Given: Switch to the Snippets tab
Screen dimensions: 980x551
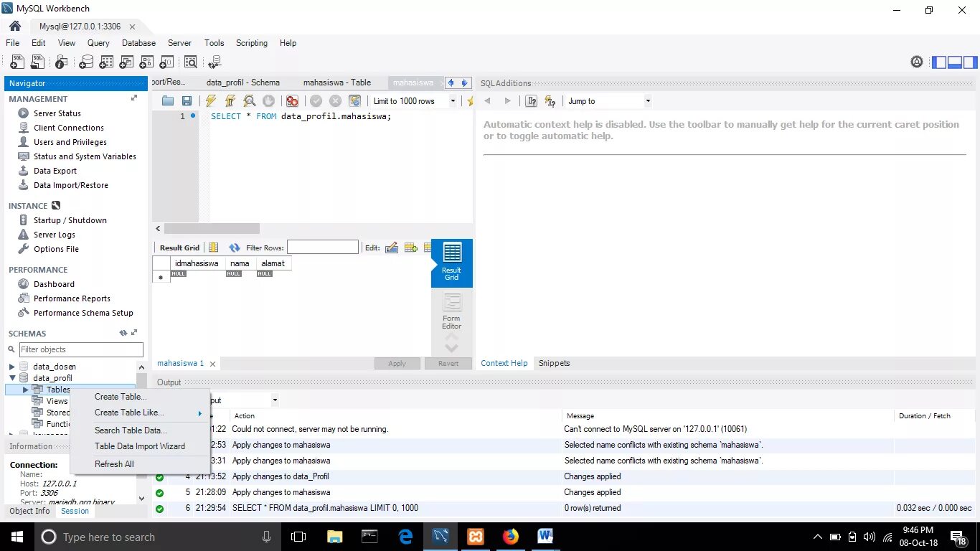Looking at the screenshot, I should [554, 363].
